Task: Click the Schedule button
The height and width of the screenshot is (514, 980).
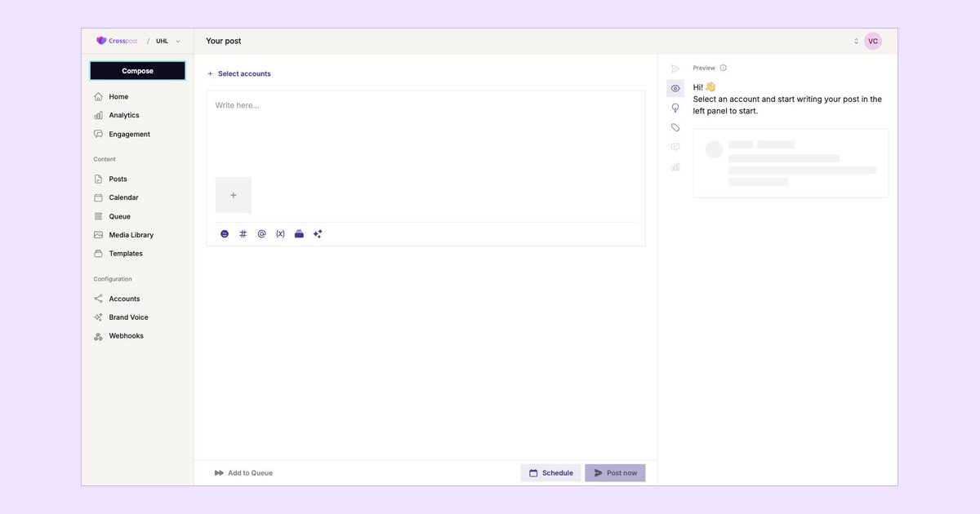Action: [551, 473]
